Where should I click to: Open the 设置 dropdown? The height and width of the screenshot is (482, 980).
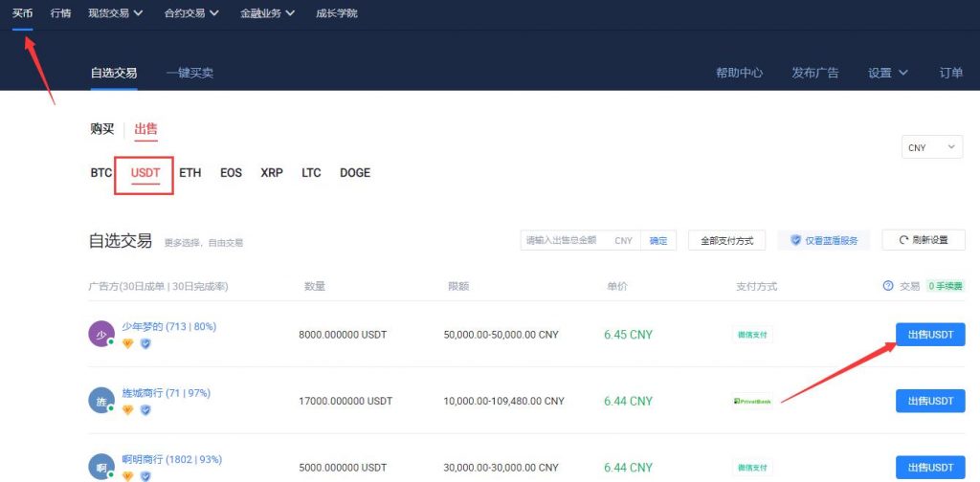pos(887,73)
